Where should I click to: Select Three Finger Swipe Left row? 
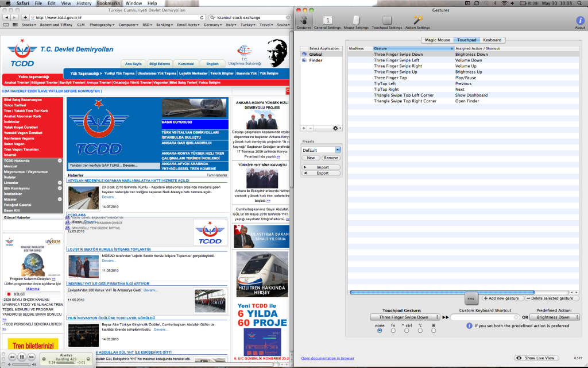(463, 60)
